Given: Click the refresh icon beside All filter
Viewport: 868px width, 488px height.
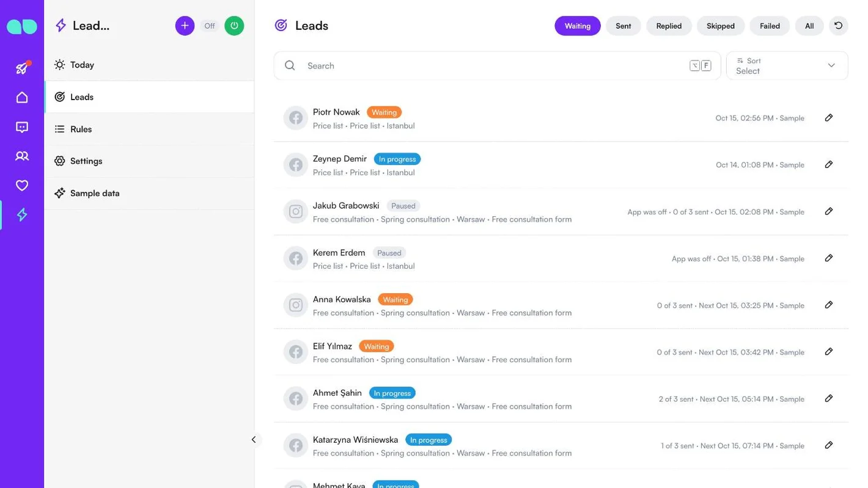Looking at the screenshot, I should [839, 26].
